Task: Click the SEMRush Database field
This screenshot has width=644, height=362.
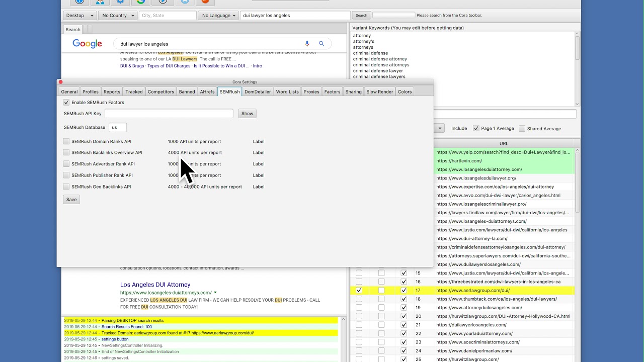Action: (x=118, y=128)
